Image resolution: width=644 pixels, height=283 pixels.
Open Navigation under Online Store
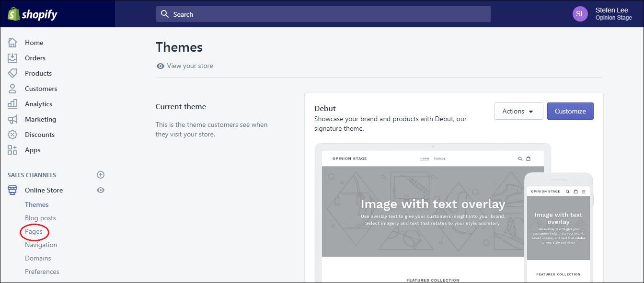point(41,245)
